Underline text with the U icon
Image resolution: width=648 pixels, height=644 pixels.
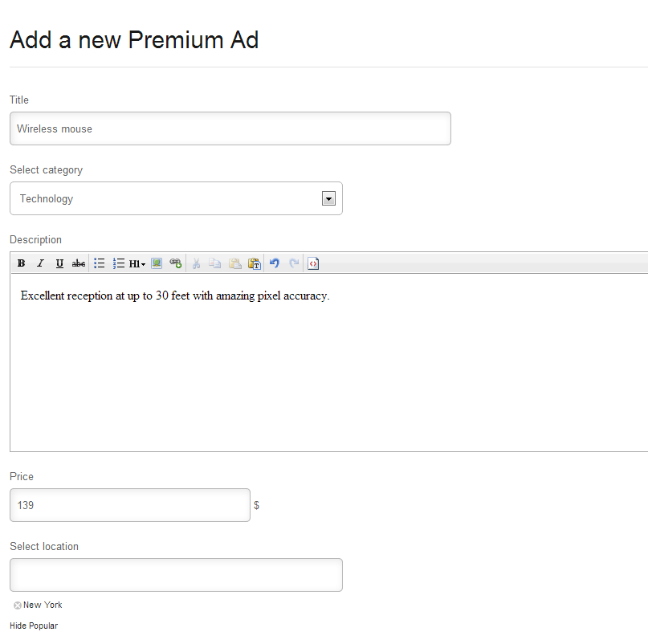[59, 263]
